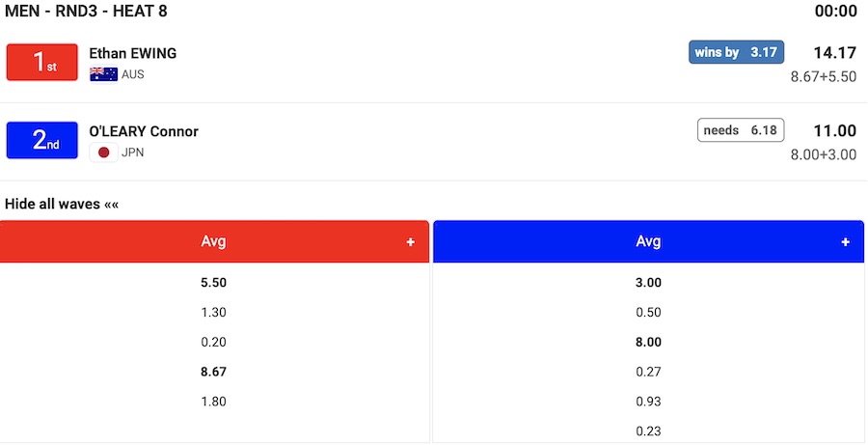Click the red 1st place badge
This screenshot has width=868, height=445.
click(x=41, y=62)
